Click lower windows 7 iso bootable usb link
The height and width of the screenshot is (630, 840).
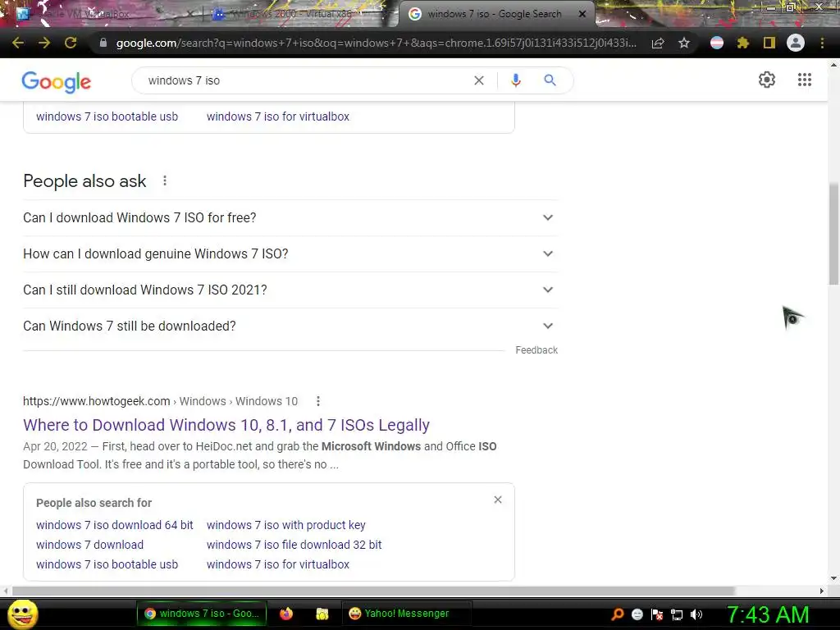tap(107, 564)
